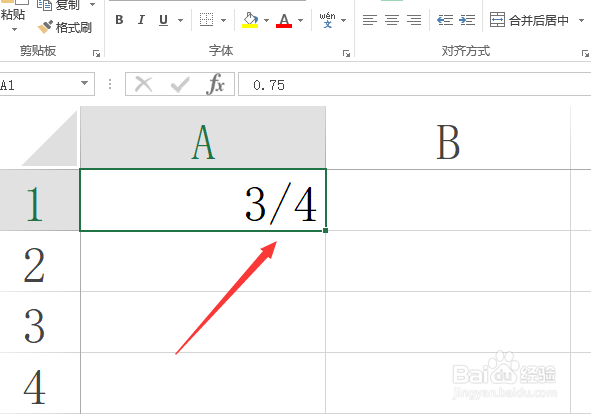591x414 pixels.
Task: Click Format Painter (格式刷)
Action: pos(65,27)
